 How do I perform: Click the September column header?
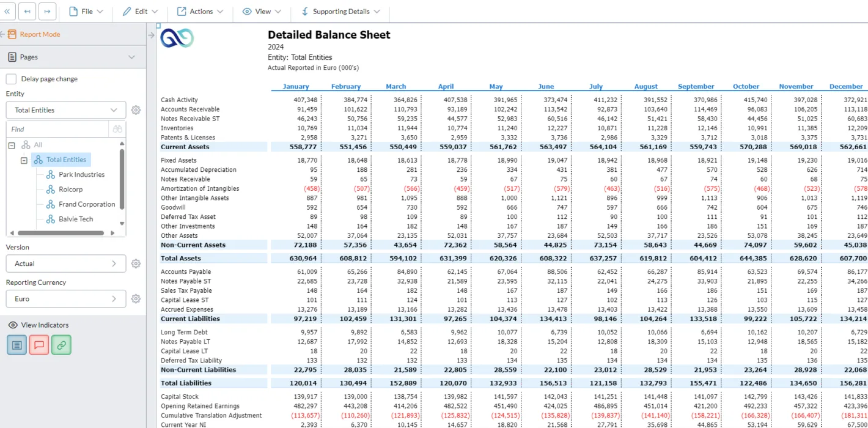click(x=696, y=86)
